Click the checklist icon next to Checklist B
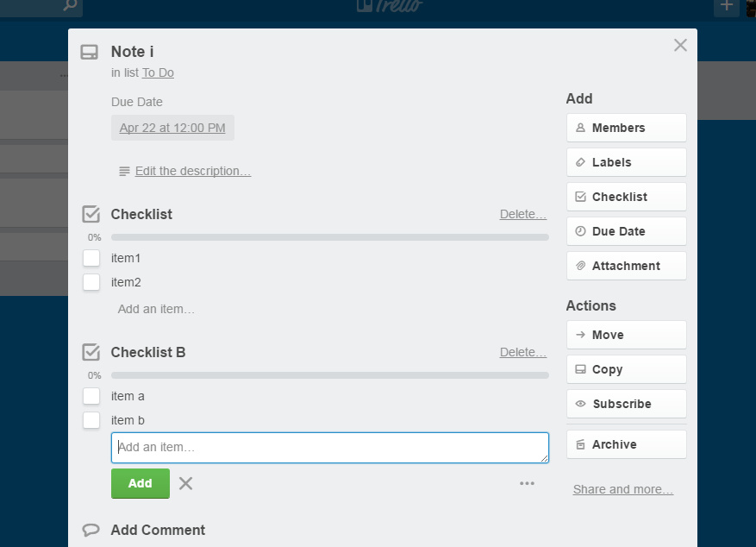The image size is (756, 547). [x=91, y=352]
